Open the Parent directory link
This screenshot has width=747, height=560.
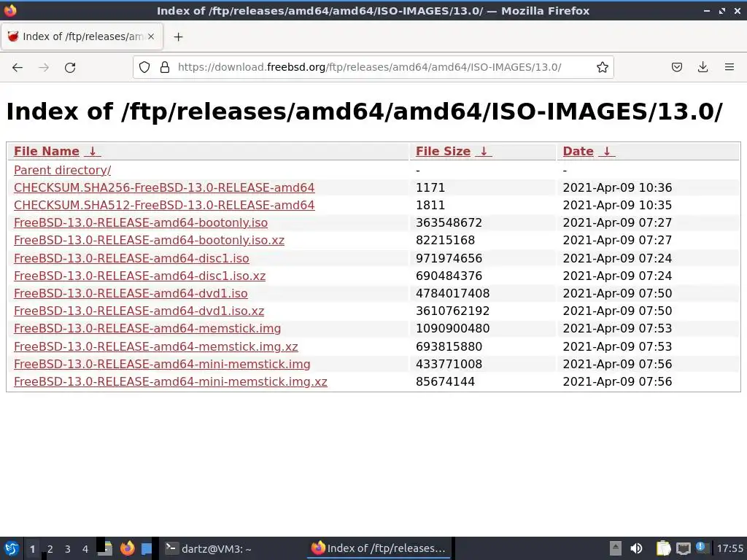click(x=63, y=170)
